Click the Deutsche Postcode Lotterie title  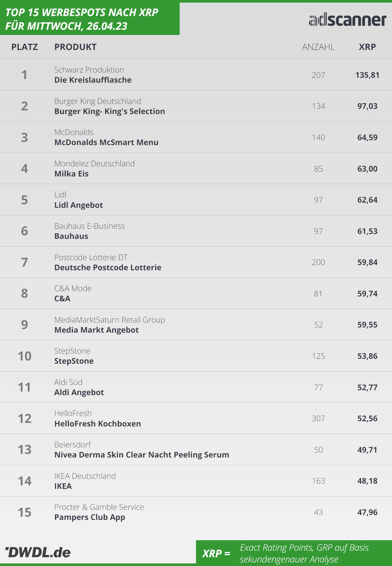coord(107,268)
